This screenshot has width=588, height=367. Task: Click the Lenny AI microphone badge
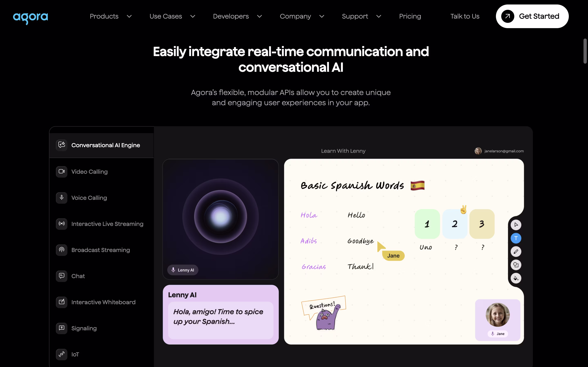[x=183, y=270]
